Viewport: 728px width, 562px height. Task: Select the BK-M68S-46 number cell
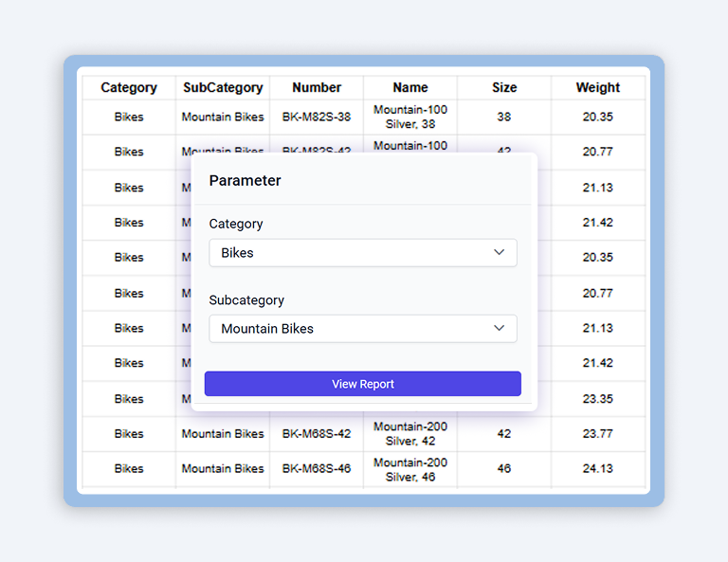click(x=317, y=469)
